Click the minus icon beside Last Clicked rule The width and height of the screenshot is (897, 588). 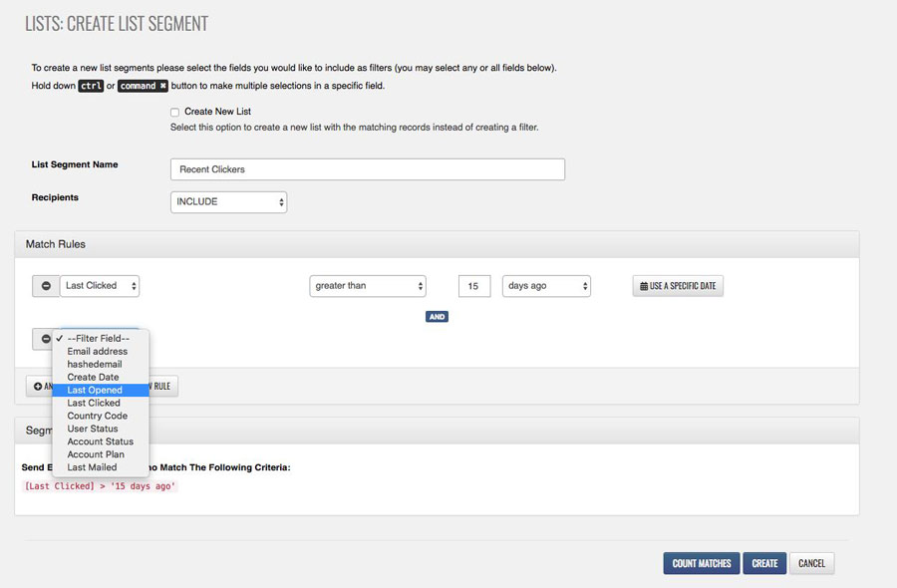(x=46, y=286)
